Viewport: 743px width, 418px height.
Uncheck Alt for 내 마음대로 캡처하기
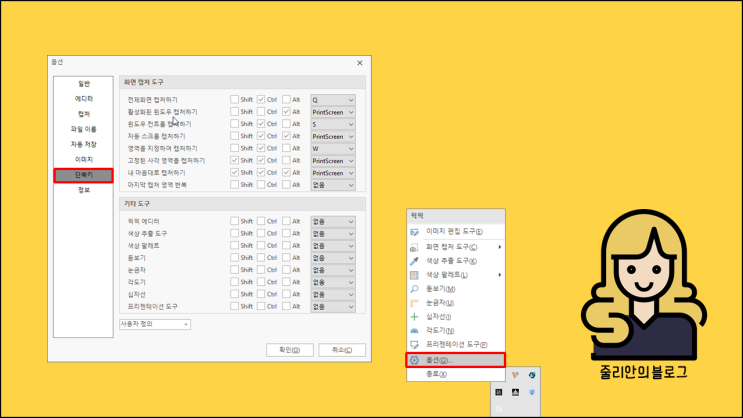point(286,173)
